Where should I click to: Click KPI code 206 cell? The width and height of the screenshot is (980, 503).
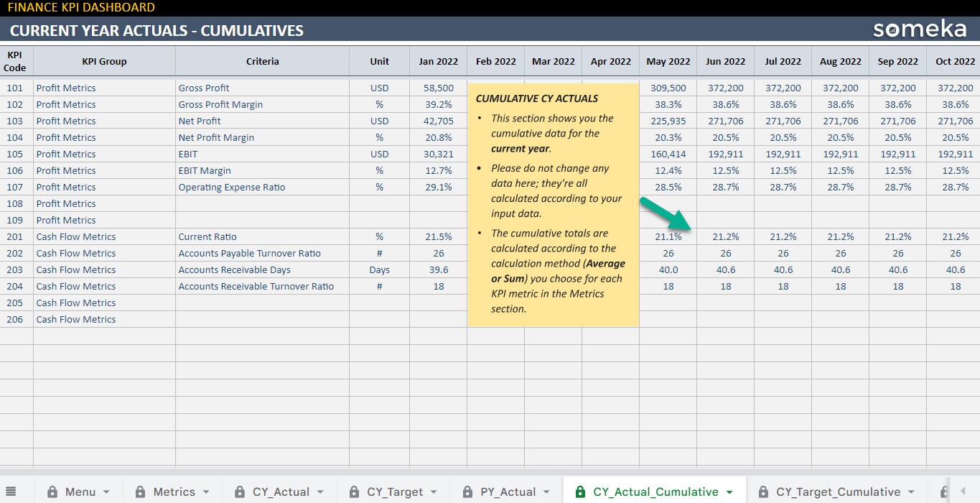click(x=15, y=319)
